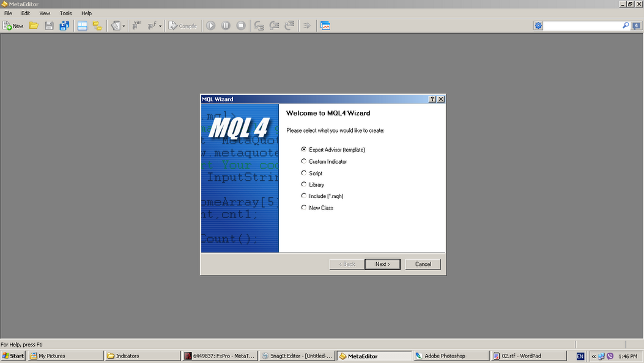This screenshot has width=644, height=363.
Task: Click the blue gear search settings icon
Action: pos(538,26)
